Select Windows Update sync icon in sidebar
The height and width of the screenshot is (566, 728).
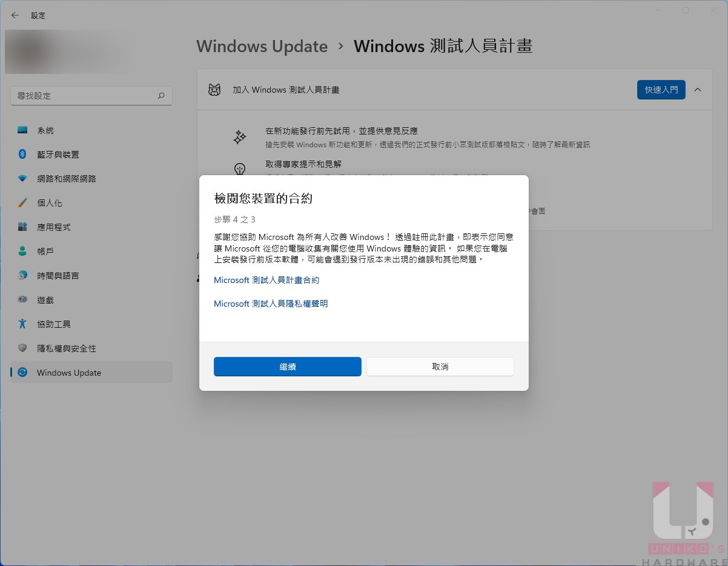pyautogui.click(x=22, y=373)
